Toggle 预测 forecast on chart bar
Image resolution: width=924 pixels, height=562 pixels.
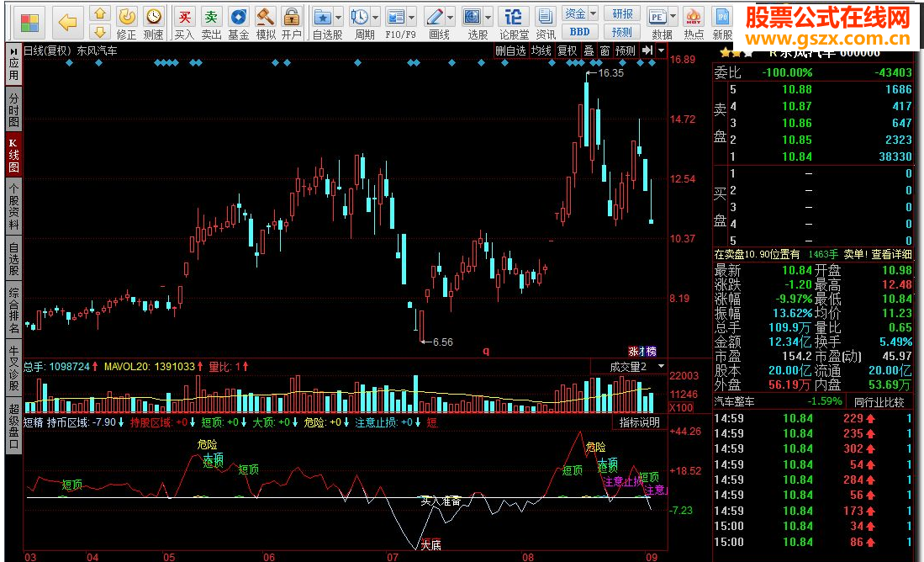(626, 50)
